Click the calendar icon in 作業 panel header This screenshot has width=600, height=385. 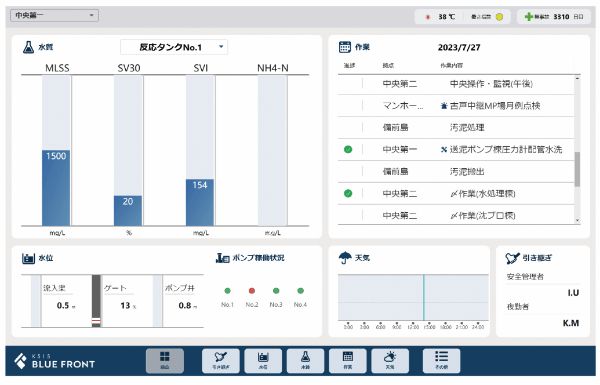click(344, 47)
